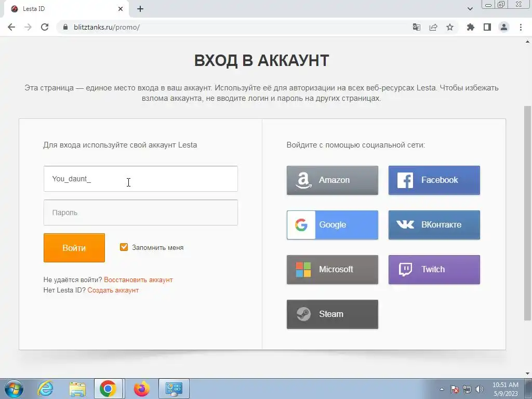The width and height of the screenshot is (532, 399).
Task: Click the ВХОД В АККАУНТ heading
Action: [x=262, y=61]
